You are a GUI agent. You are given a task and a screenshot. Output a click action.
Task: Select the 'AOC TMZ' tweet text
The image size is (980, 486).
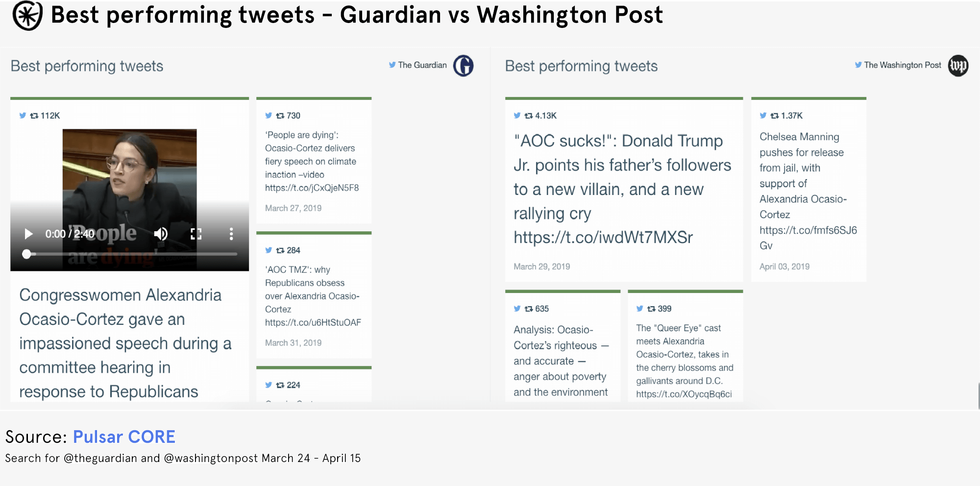pyautogui.click(x=312, y=290)
